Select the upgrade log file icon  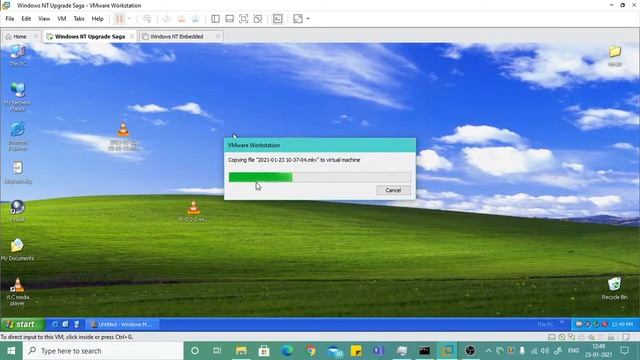tap(18, 173)
